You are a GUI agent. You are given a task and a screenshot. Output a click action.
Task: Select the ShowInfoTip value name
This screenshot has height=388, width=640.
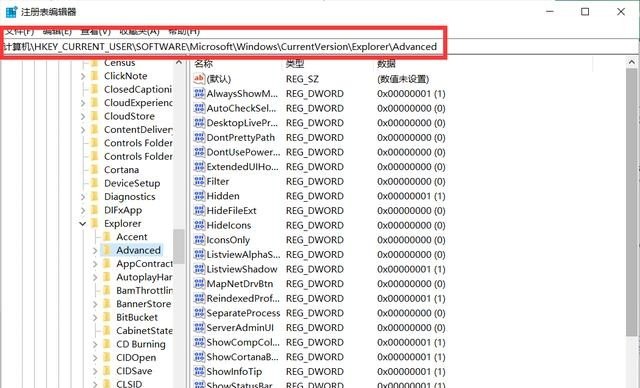(x=234, y=372)
